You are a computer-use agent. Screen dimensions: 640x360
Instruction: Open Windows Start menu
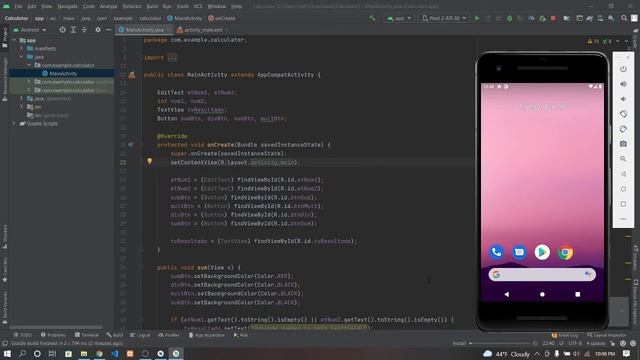click(7, 353)
